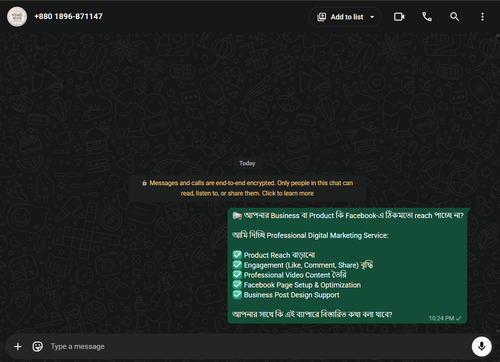Viewport: 500px width, 362px height.
Task: Click the end-to-end encryption notice
Action: pyautogui.click(x=247, y=188)
